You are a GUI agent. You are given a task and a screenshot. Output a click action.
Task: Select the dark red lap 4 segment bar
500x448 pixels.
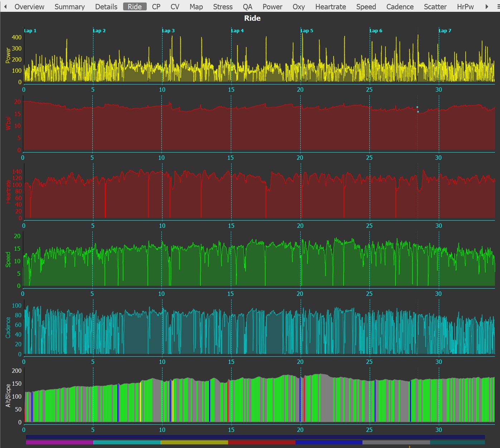pyautogui.click(x=262, y=443)
